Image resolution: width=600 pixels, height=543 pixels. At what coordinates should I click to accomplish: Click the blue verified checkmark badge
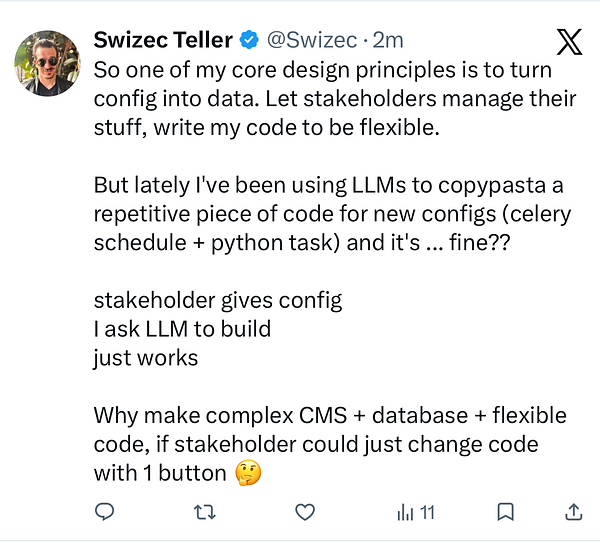(x=250, y=41)
